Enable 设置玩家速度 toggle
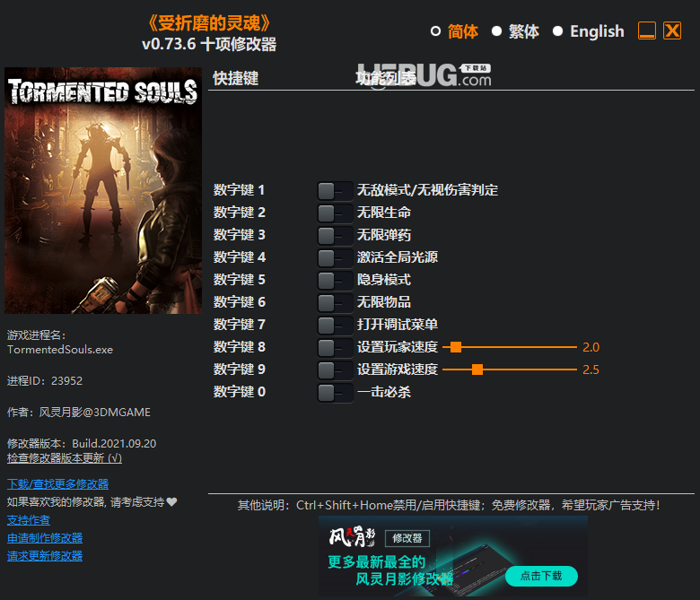The height and width of the screenshot is (600, 700). 335,347
